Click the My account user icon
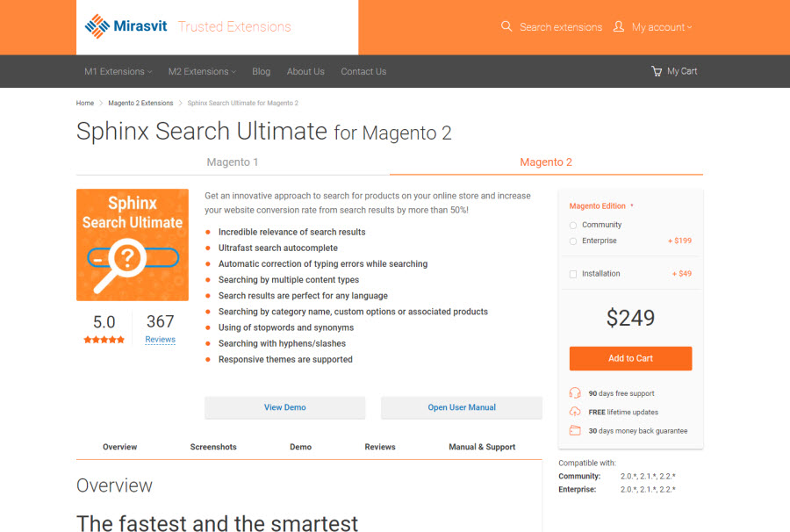The image size is (790, 532). coord(619,26)
